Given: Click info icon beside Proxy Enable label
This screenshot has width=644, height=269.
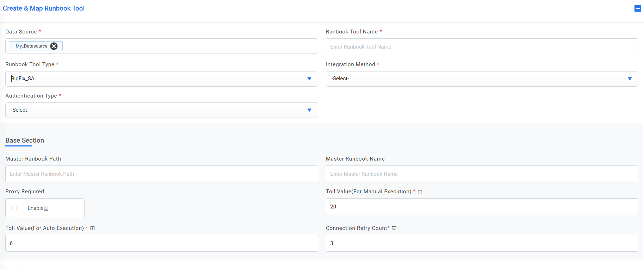Looking at the screenshot, I should tap(46, 208).
